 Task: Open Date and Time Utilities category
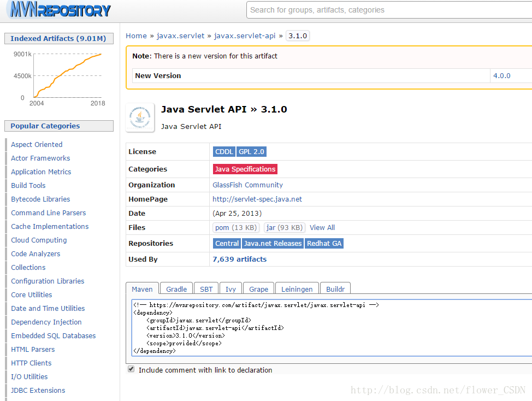pyautogui.click(x=48, y=308)
